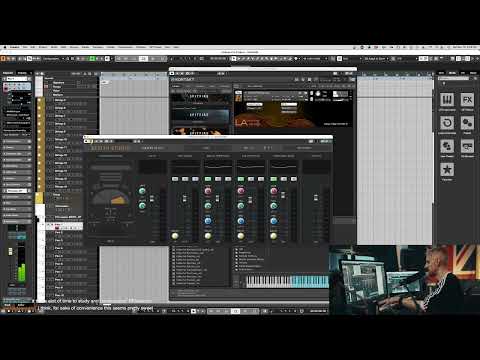Open the File Browser tile in the Media rack
The width and height of the screenshot is (480, 360).
point(467,146)
